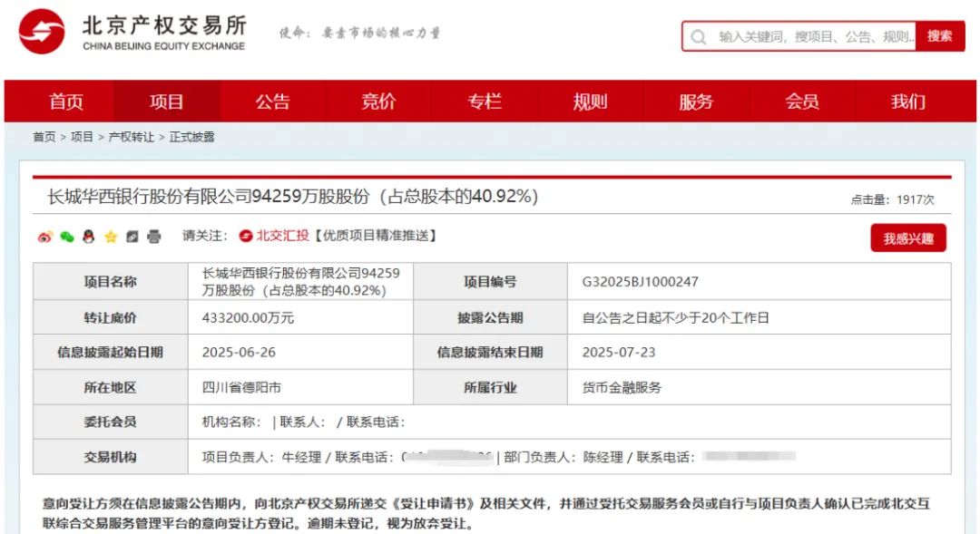Image resolution: width=980 pixels, height=534 pixels.
Task: Share via the QQ penguin icon
Action: [x=89, y=236]
